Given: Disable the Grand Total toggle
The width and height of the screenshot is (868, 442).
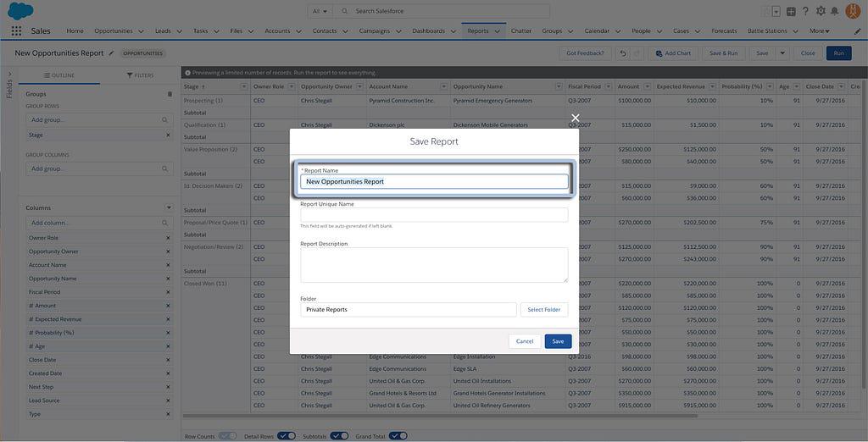Looking at the screenshot, I should click(398, 436).
